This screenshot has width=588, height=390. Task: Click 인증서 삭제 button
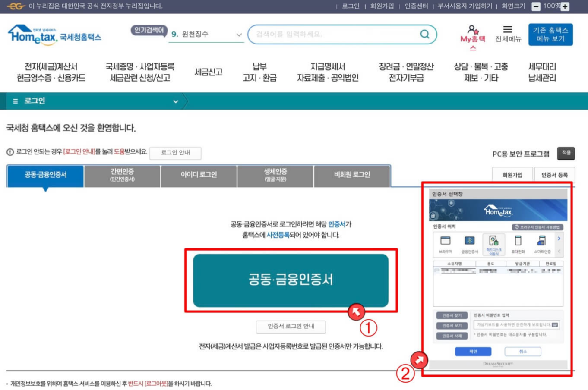(x=452, y=336)
